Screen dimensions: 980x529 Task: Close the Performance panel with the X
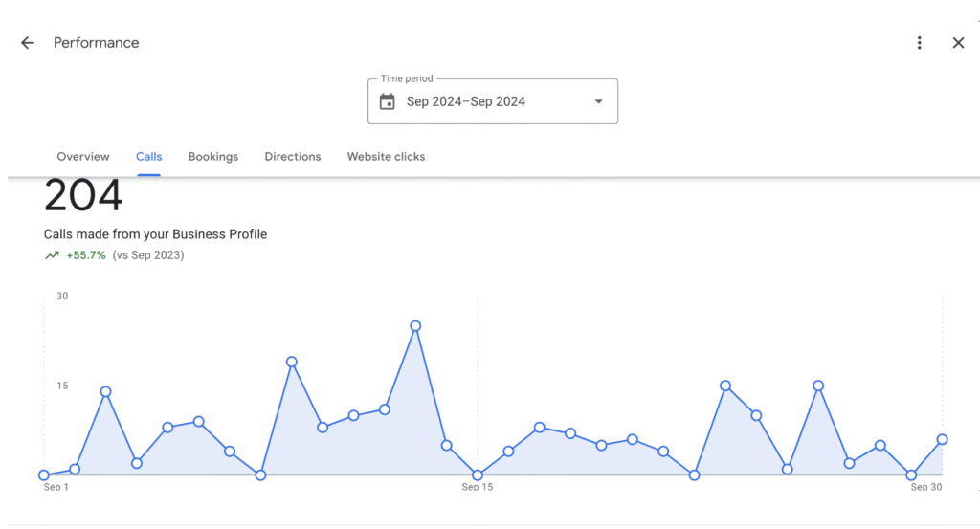click(x=958, y=42)
